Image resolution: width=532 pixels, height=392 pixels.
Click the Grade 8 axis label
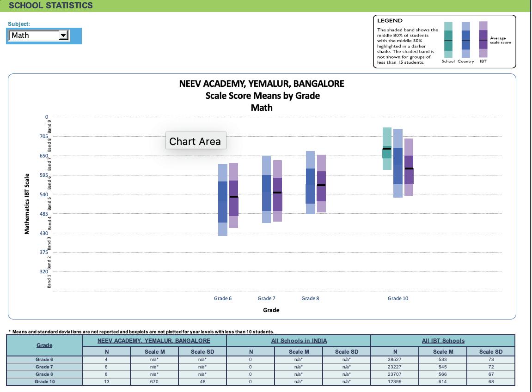[310, 298]
